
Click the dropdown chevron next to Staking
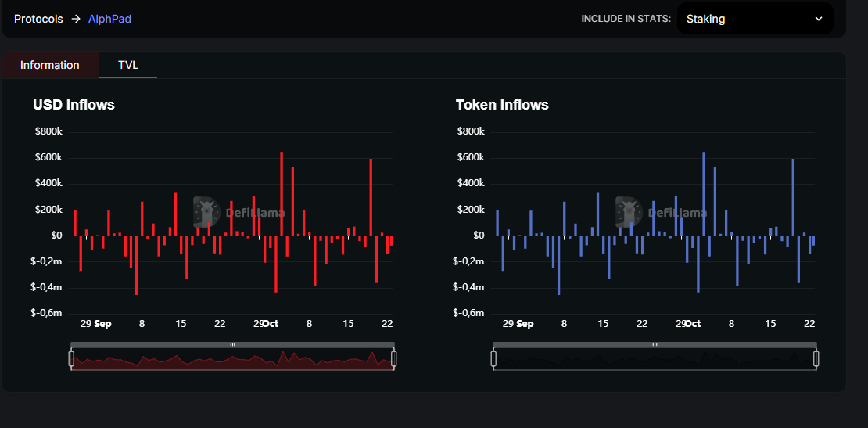819,19
